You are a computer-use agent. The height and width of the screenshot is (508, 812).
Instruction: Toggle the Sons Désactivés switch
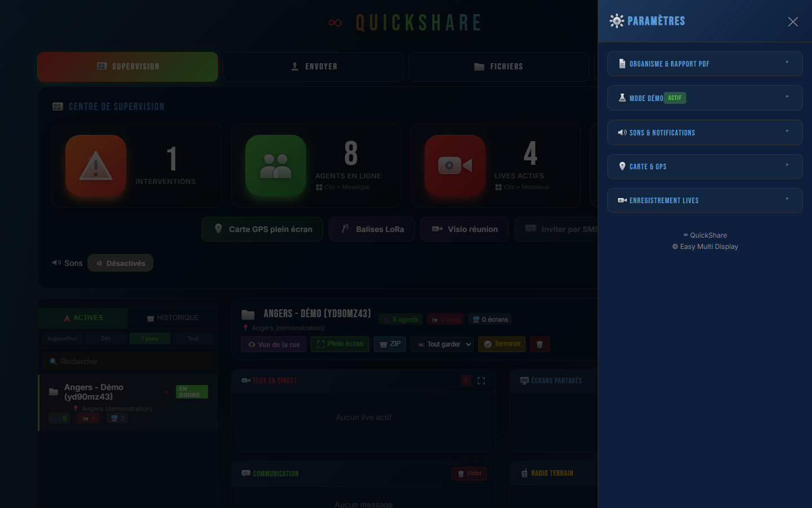pos(120,263)
